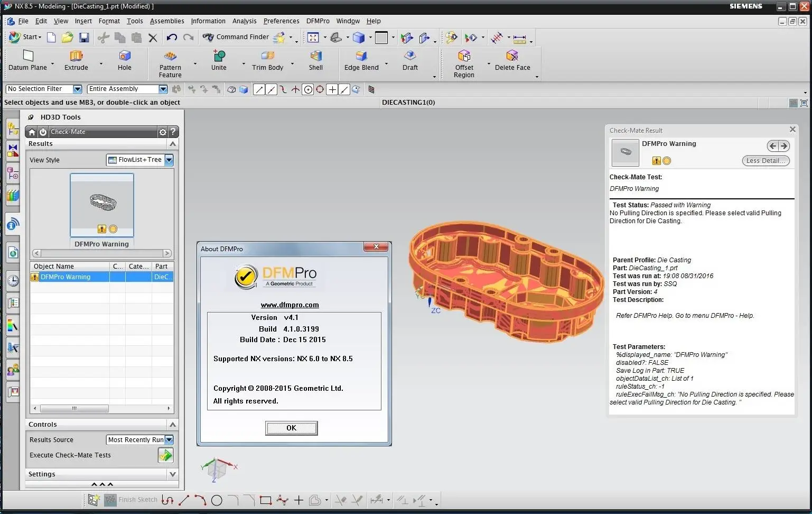Screen dimensions: 812x514
Task: Open the www.dfmpro.com link
Action: coord(290,305)
